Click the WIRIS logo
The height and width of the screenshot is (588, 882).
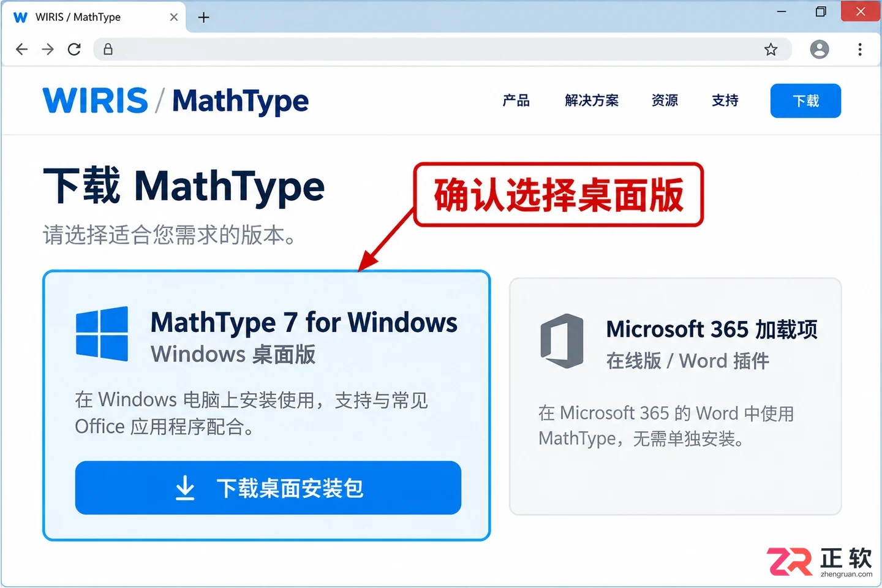click(x=96, y=100)
